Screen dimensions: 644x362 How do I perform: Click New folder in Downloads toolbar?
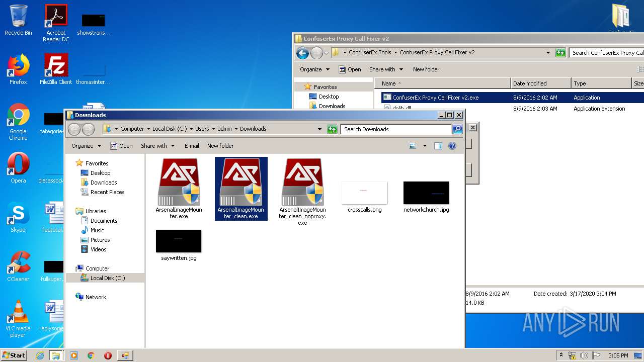point(220,146)
